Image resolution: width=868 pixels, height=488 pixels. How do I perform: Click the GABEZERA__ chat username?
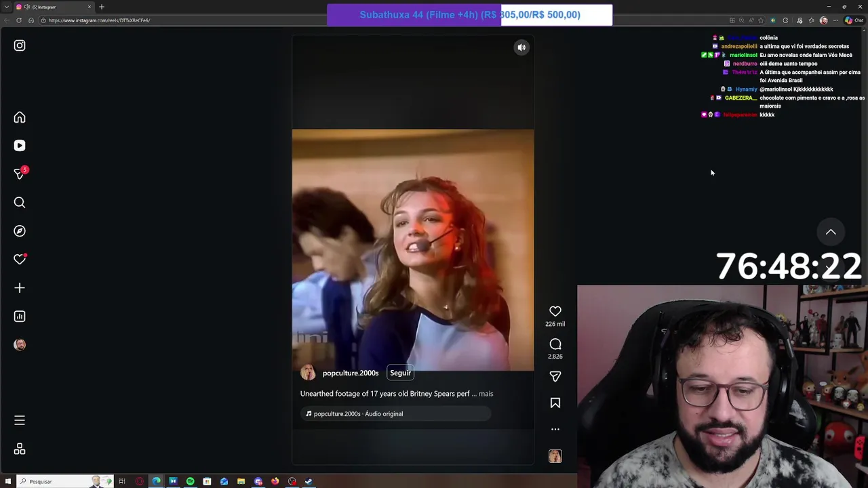click(740, 98)
